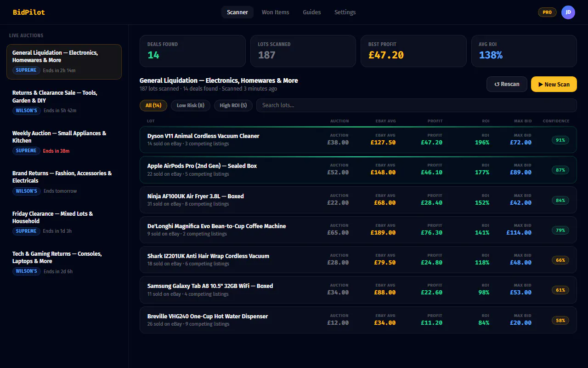Select the Ninja AF100UK Air Fryer lot
This screenshot has height=368, width=588.
click(x=358, y=200)
